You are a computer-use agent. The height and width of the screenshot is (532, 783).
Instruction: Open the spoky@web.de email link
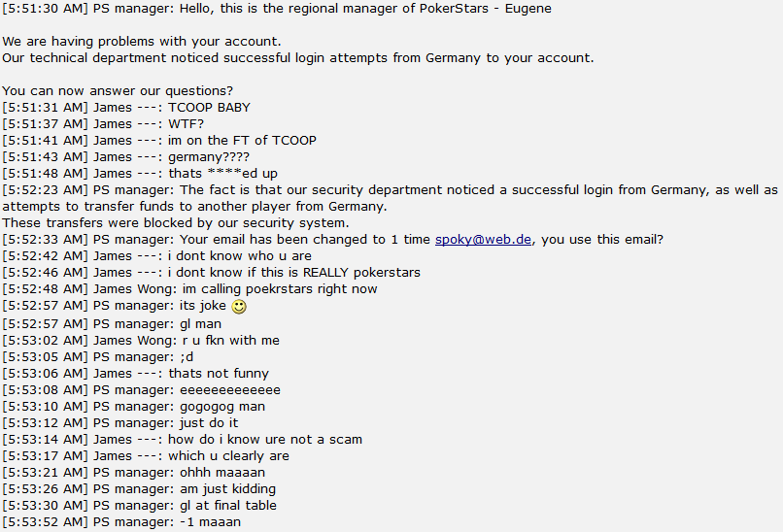pos(483,240)
